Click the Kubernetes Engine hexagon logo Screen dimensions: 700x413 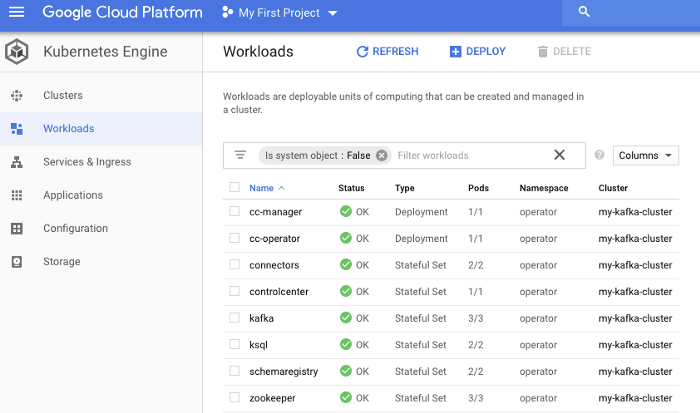point(17,51)
